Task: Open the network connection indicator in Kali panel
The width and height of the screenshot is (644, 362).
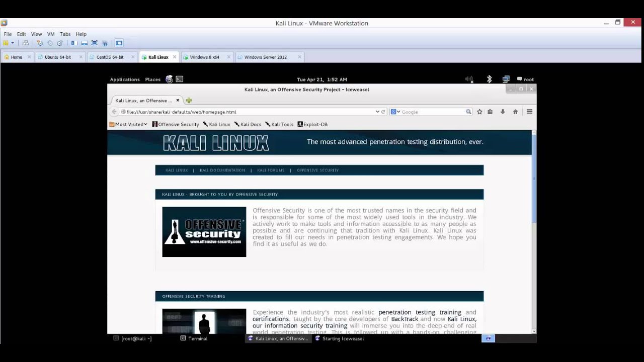Action: click(x=506, y=79)
